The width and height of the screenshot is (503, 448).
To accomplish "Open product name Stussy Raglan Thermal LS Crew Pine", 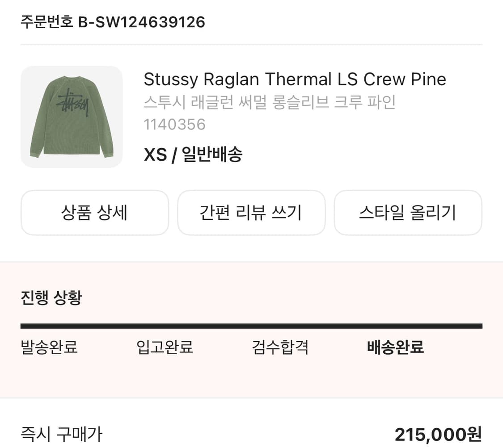I will (294, 80).
